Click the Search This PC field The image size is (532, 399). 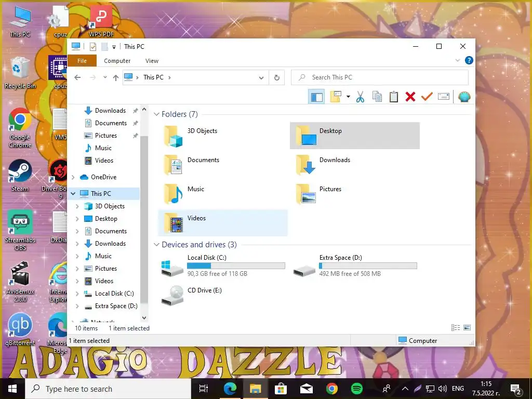pyautogui.click(x=380, y=77)
